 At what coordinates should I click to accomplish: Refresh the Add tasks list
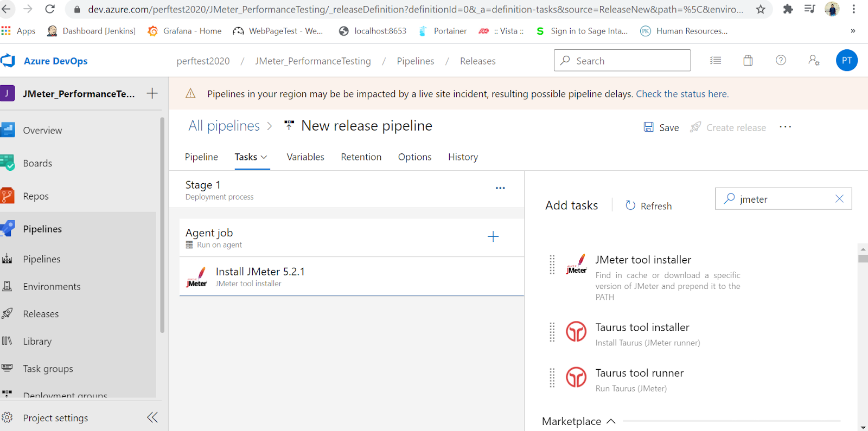click(649, 206)
